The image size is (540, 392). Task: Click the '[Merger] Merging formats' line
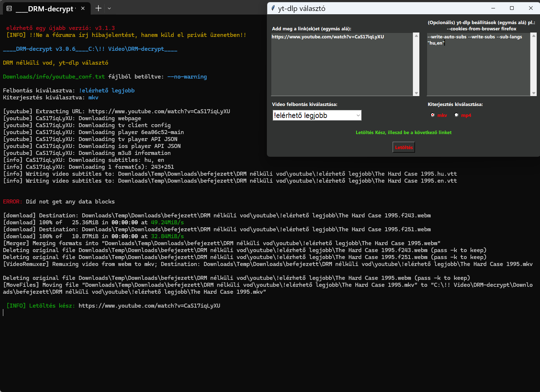pyautogui.click(x=222, y=243)
